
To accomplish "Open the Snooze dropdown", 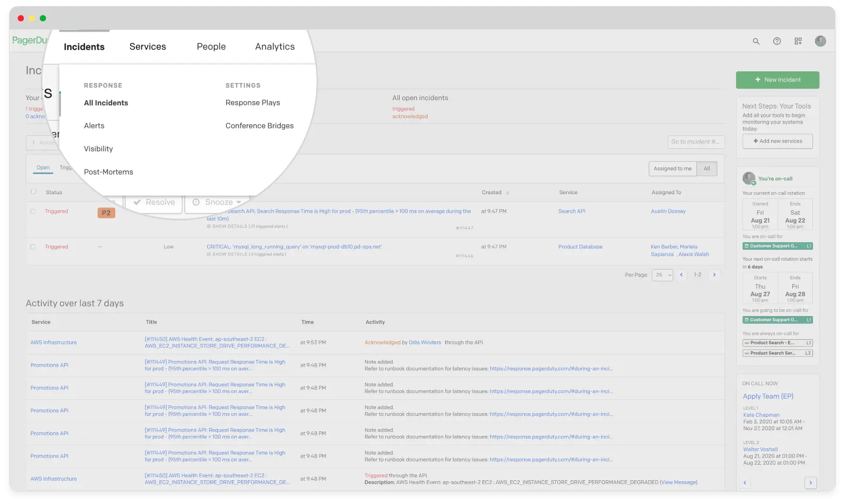I will (217, 202).
